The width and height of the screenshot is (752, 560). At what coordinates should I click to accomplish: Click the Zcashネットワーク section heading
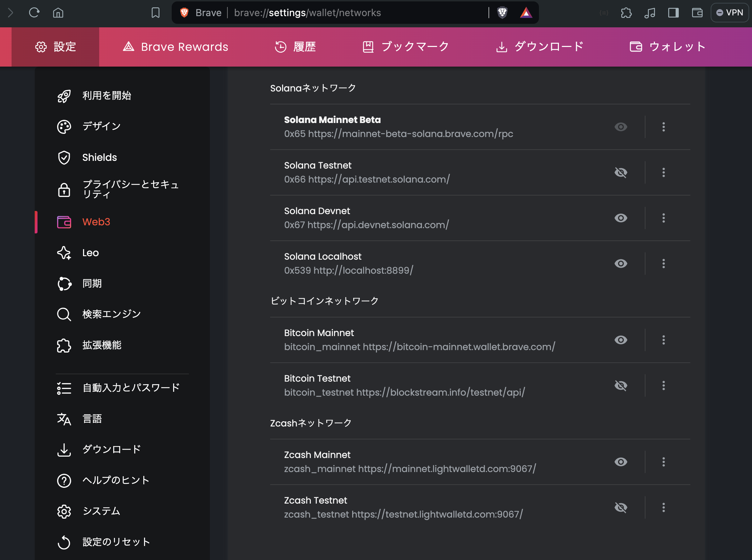[311, 423]
